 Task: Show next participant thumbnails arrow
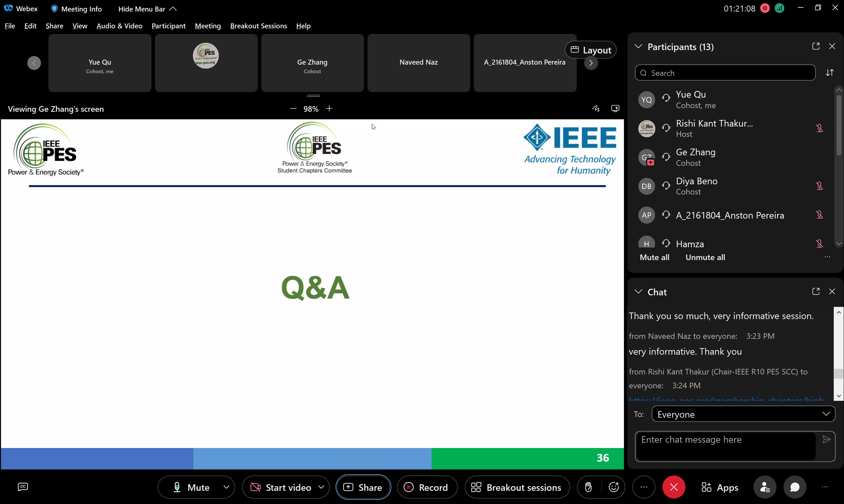[591, 63]
